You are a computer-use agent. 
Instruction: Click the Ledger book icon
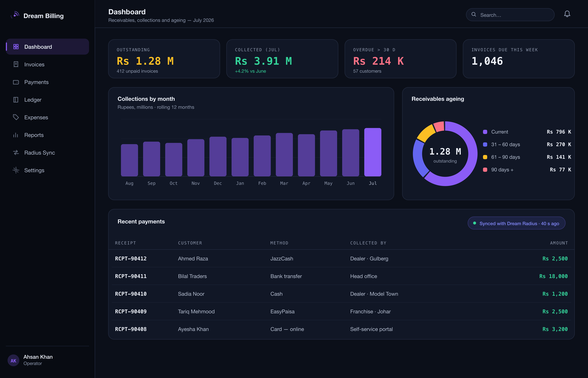[x=16, y=100]
